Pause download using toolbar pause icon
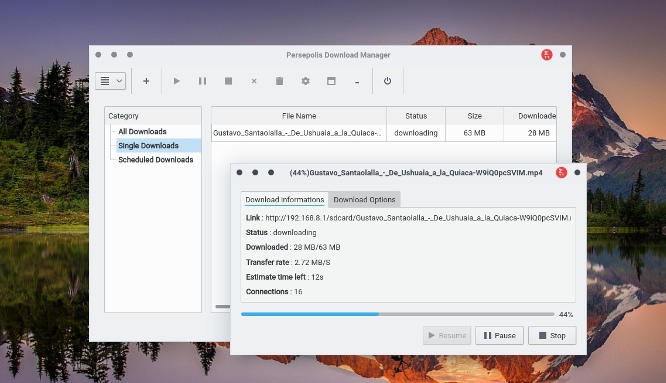666x383 pixels. point(202,81)
